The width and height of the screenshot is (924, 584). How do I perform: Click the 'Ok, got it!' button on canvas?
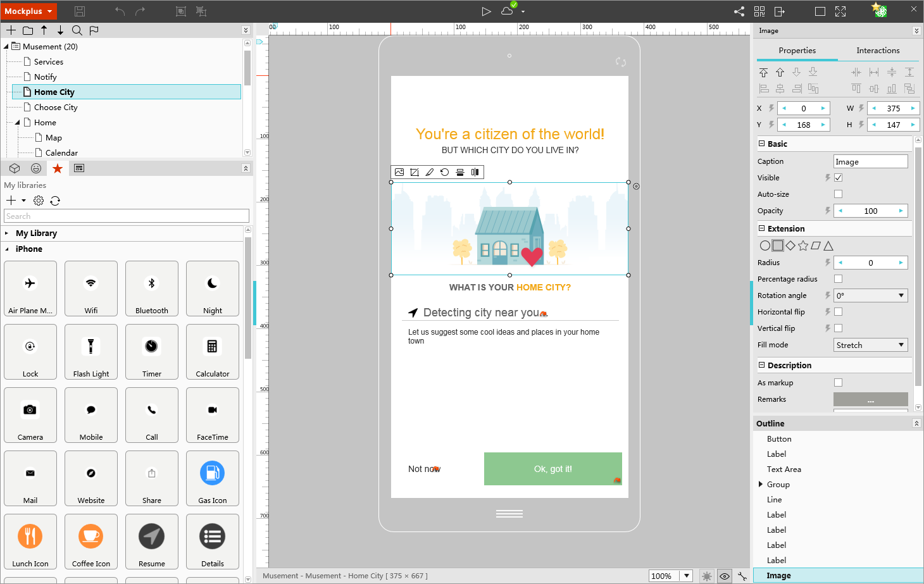pos(553,469)
